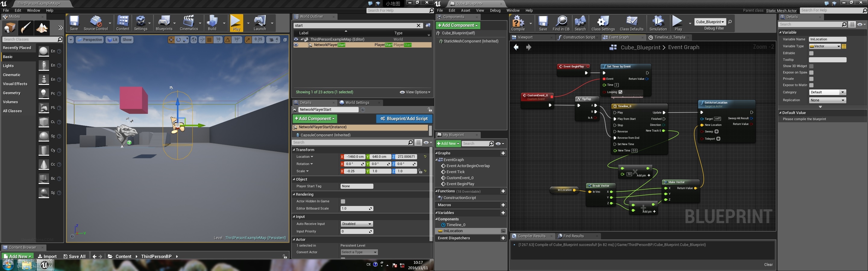Open Class Defaults
Screen dimensions: 868x271
(631, 23)
